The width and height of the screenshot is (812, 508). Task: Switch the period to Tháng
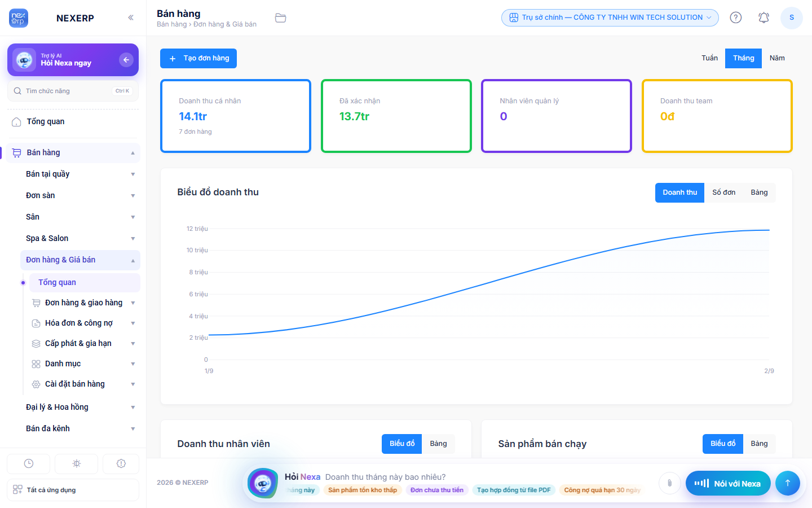tap(743, 58)
